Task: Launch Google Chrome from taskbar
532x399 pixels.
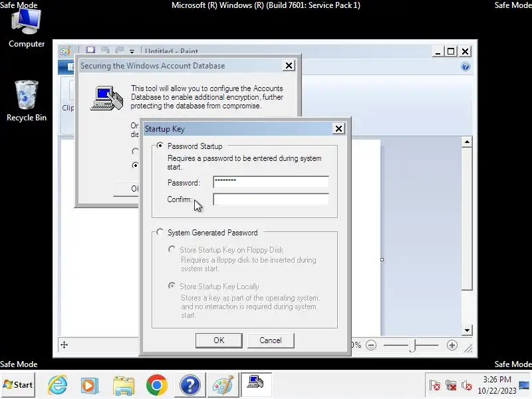Action: coord(156,385)
